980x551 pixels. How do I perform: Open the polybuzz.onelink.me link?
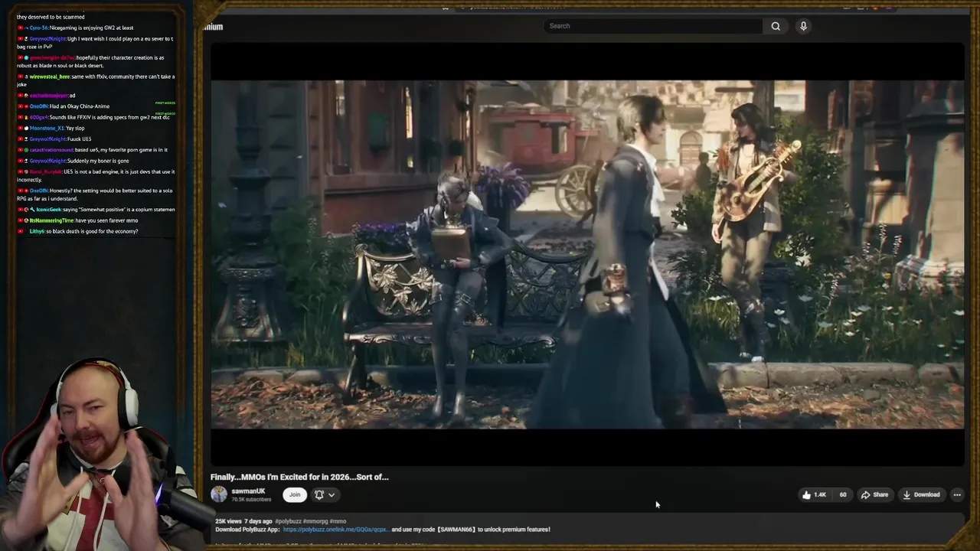pyautogui.click(x=335, y=530)
